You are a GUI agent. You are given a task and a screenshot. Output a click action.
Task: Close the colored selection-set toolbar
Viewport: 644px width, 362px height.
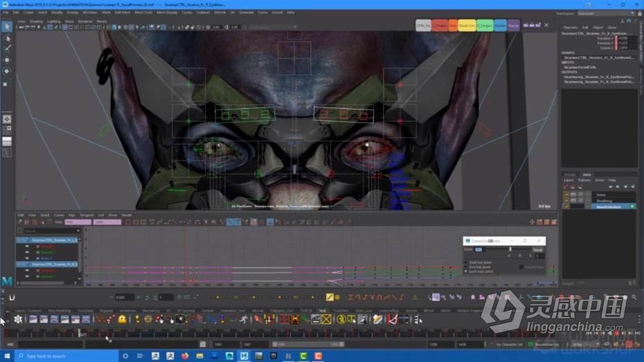click(x=546, y=25)
